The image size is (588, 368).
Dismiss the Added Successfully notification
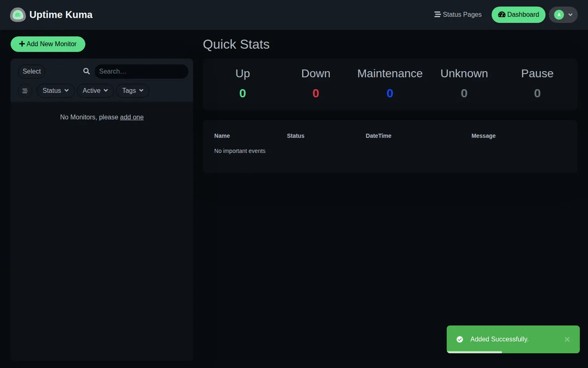567,339
